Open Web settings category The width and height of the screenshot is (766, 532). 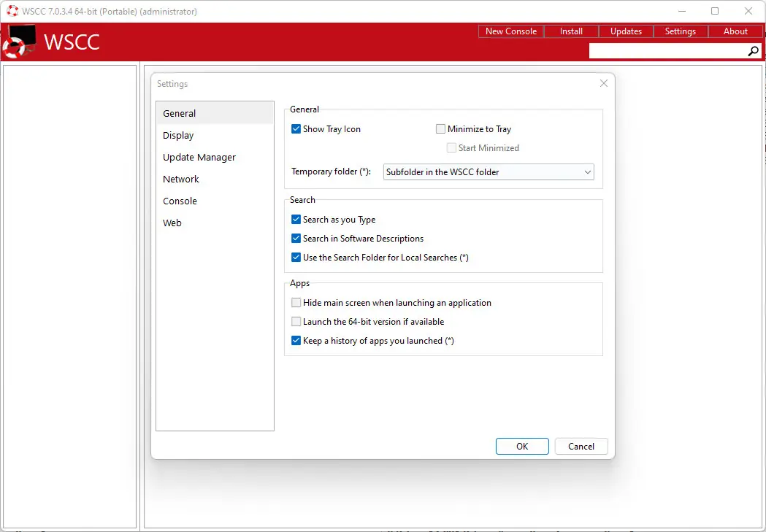(x=215, y=223)
